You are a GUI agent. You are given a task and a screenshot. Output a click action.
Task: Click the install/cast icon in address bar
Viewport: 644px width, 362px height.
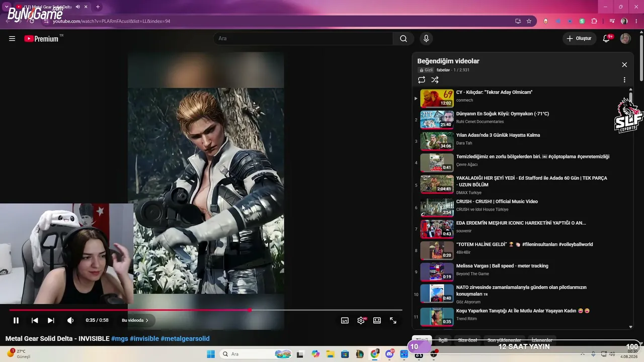[518, 21]
